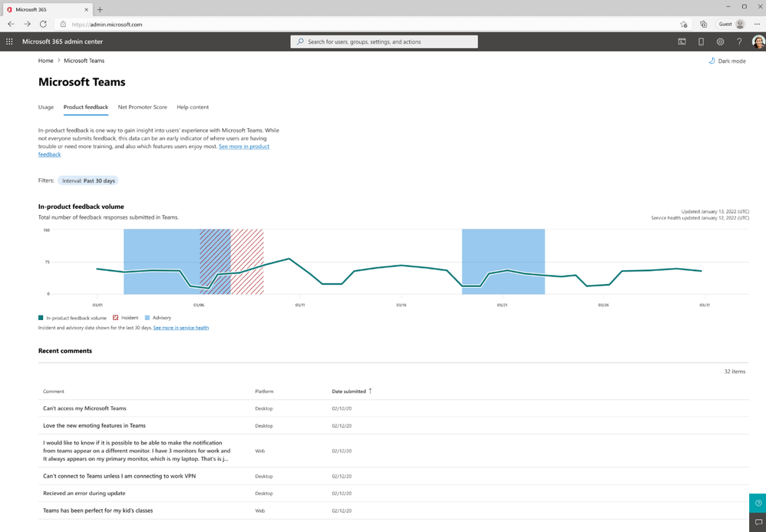
Task: Reload the page with refresh icon
Action: (43, 24)
